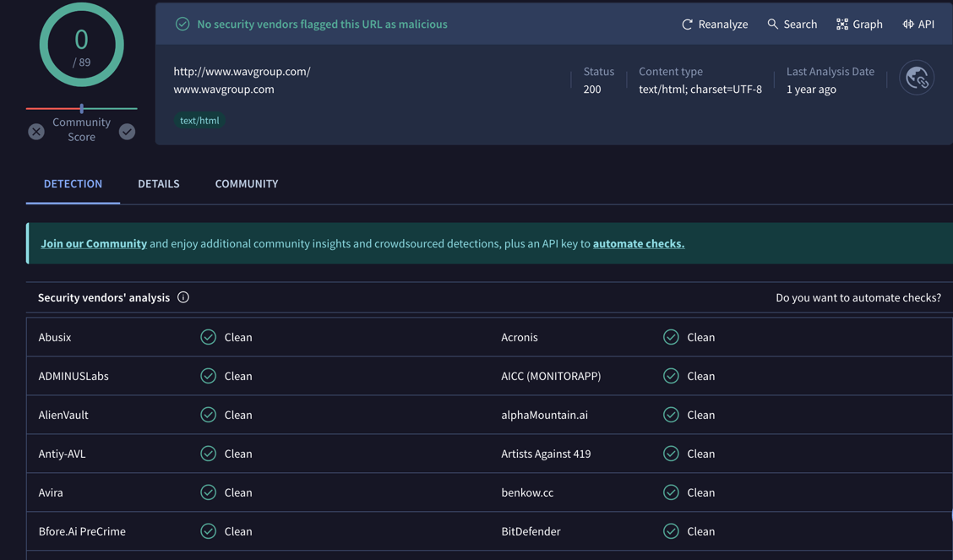
Task: Click the AlienVault clean check icon
Action: click(x=209, y=415)
